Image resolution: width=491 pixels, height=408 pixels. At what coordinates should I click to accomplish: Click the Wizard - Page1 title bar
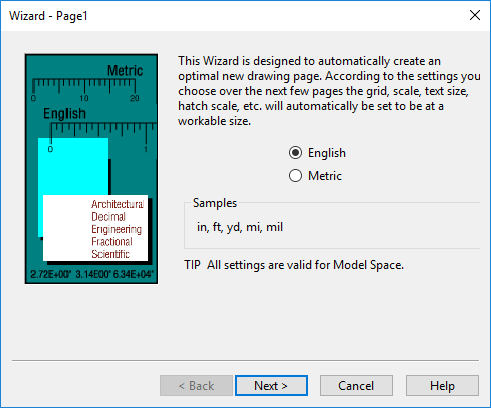233,16
